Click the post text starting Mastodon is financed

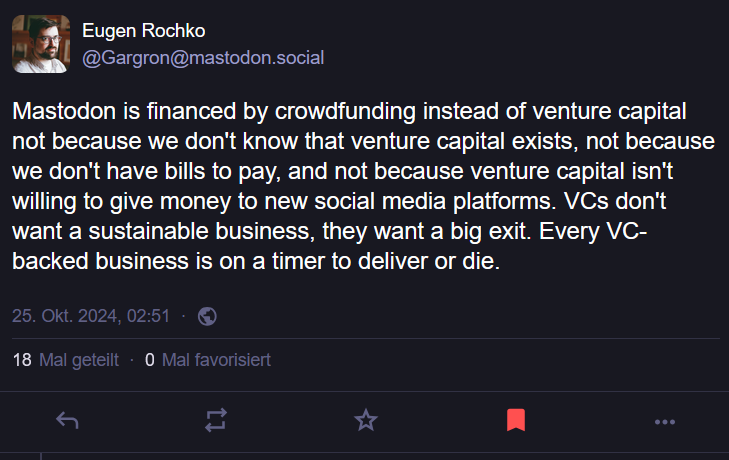pyautogui.click(x=364, y=186)
